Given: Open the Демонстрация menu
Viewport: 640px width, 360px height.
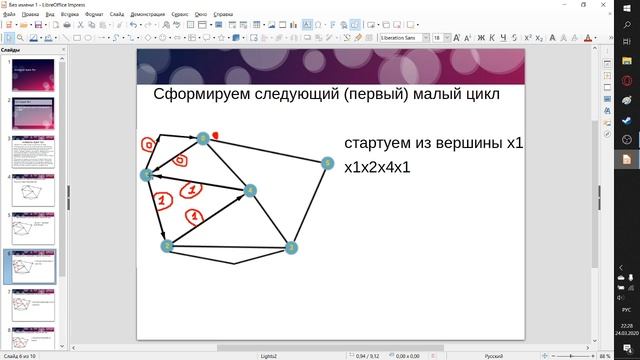Looking at the screenshot, I should (x=148, y=14).
